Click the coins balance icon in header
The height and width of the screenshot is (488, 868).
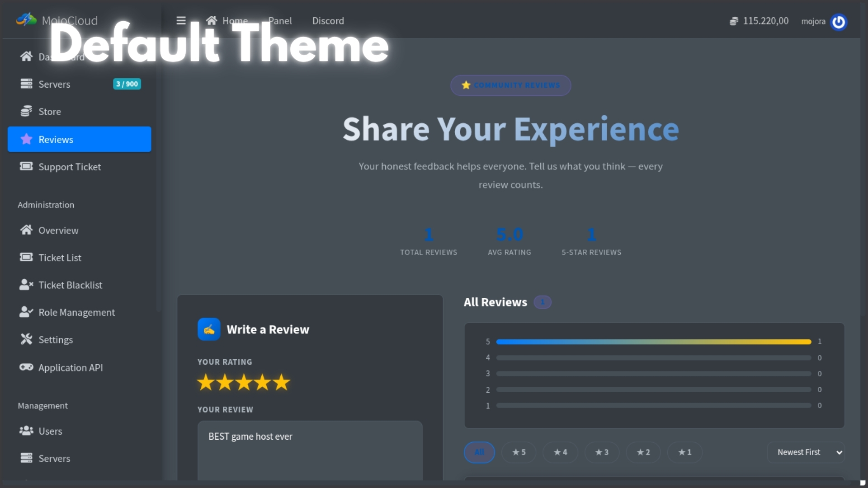[734, 21]
